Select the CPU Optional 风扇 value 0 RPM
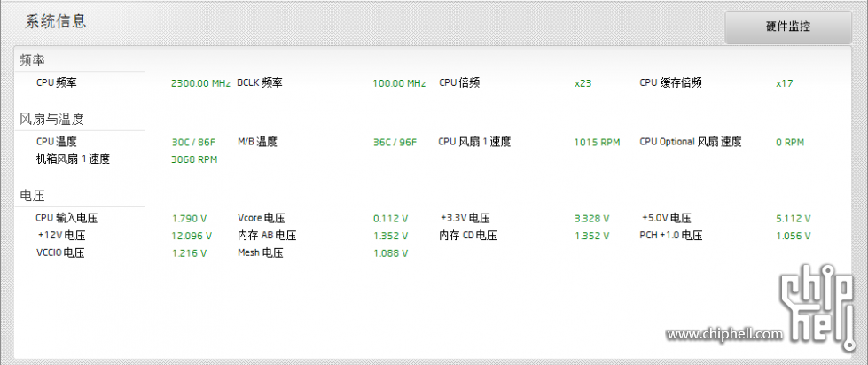Image resolution: width=868 pixels, height=365 pixels. click(790, 142)
